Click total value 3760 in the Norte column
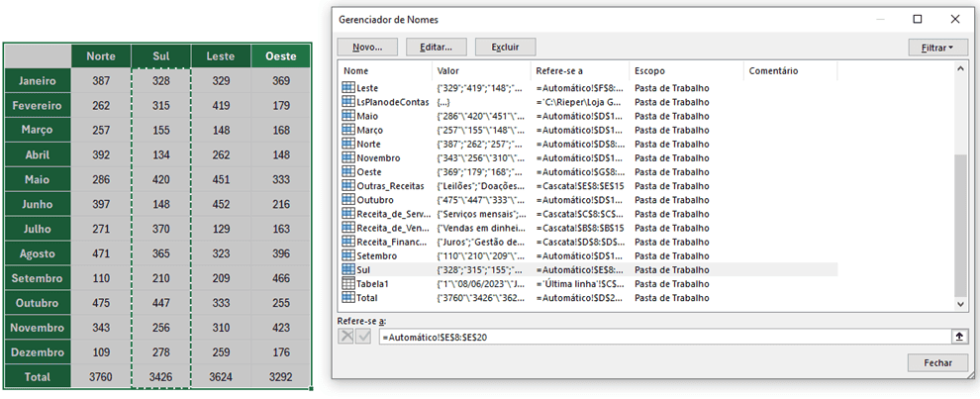The image size is (980, 399). [x=101, y=377]
